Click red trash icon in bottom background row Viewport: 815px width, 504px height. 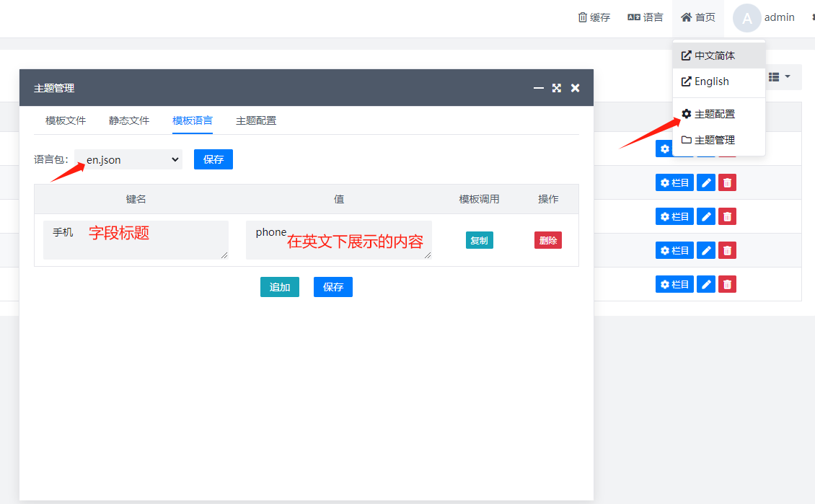click(x=727, y=284)
